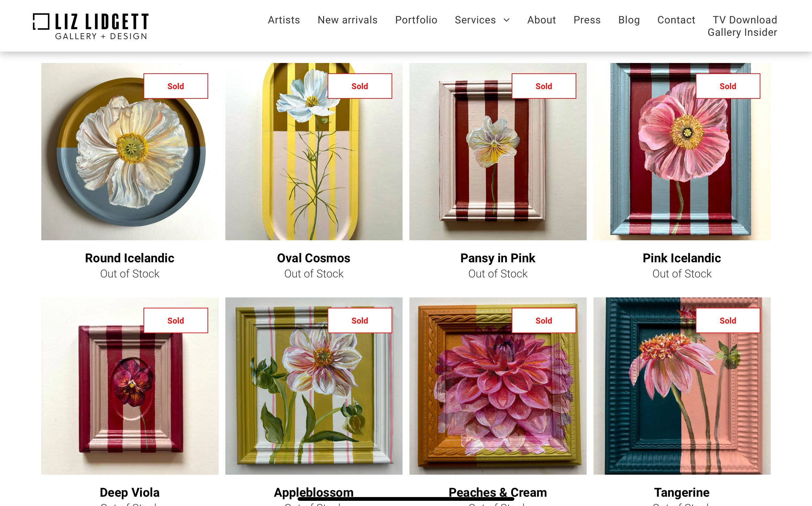The image size is (812, 506).
Task: Expand the Services dropdown chevron
Action: click(x=506, y=20)
